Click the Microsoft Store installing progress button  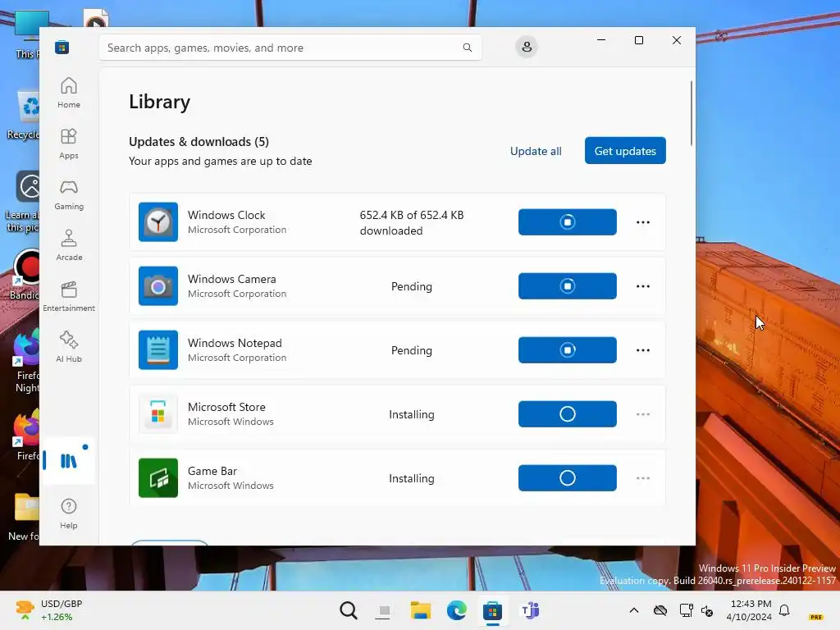point(568,414)
